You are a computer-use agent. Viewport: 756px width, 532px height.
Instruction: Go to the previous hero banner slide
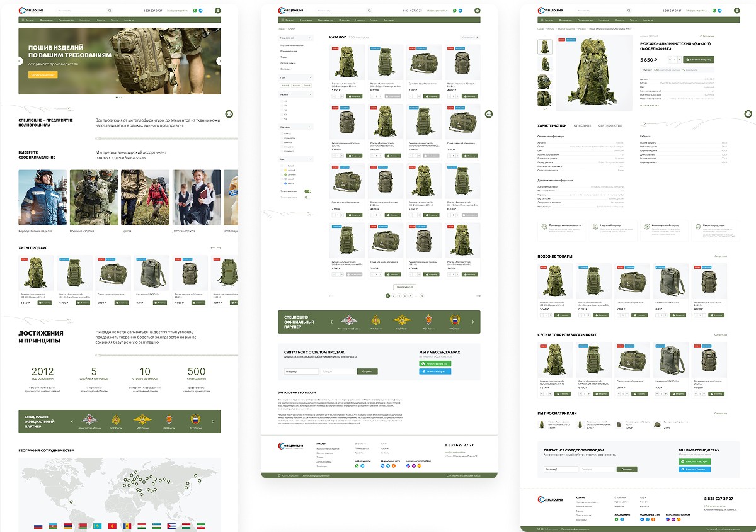pyautogui.click(x=21, y=61)
